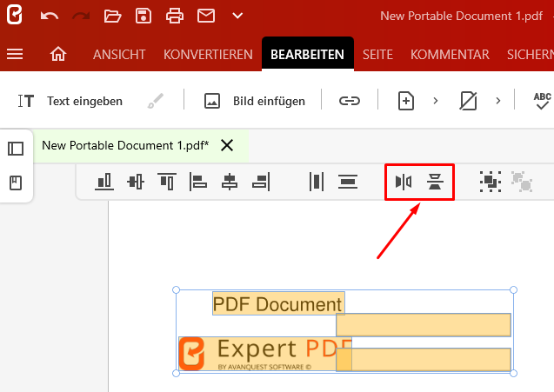Center objects horizontally
This screenshot has width=554, height=392.
[230, 182]
